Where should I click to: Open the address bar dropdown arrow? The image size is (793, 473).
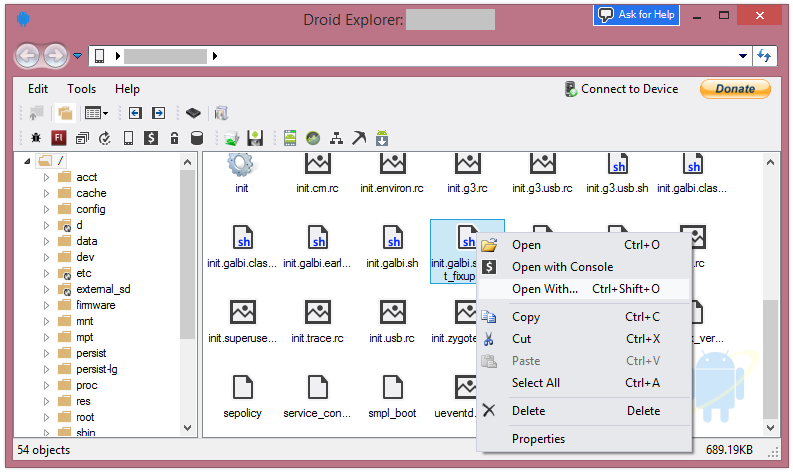pyautogui.click(x=742, y=56)
